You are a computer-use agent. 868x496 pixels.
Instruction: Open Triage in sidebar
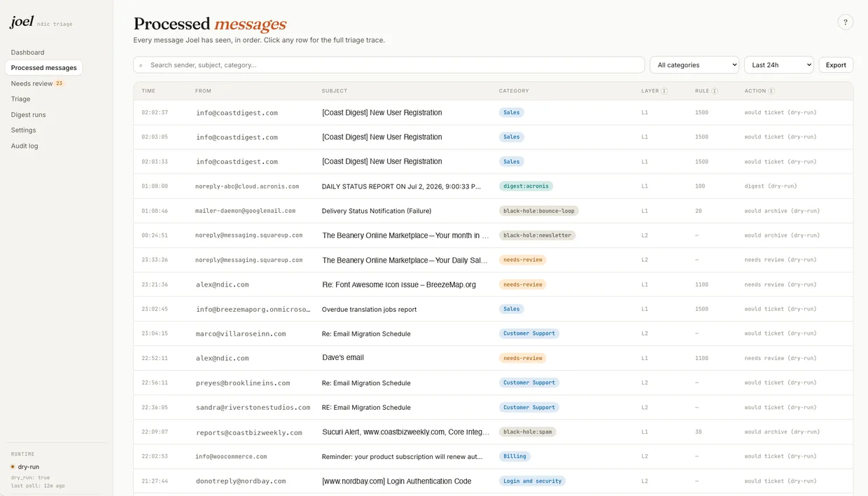coord(20,99)
